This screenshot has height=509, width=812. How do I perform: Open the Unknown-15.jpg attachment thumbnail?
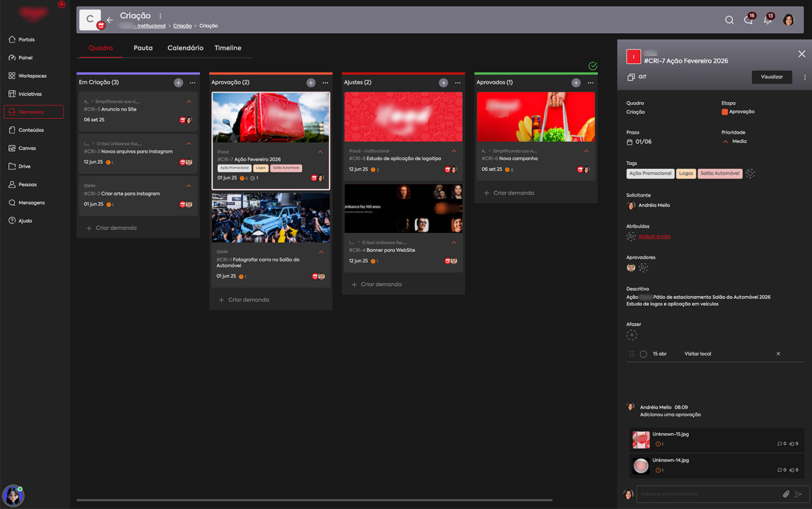(640, 439)
